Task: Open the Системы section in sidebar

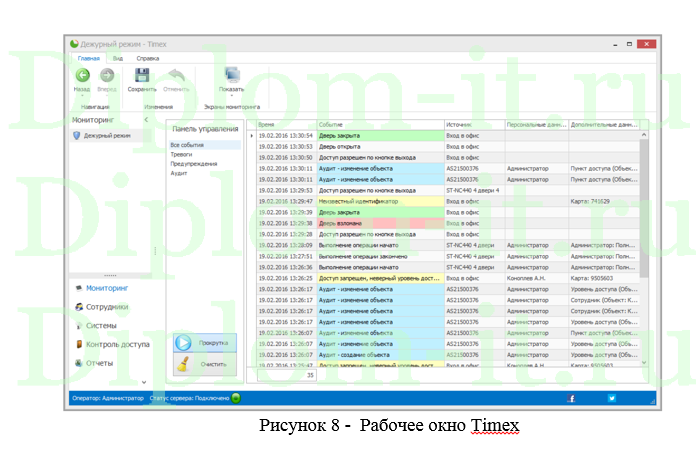Action: [100, 326]
